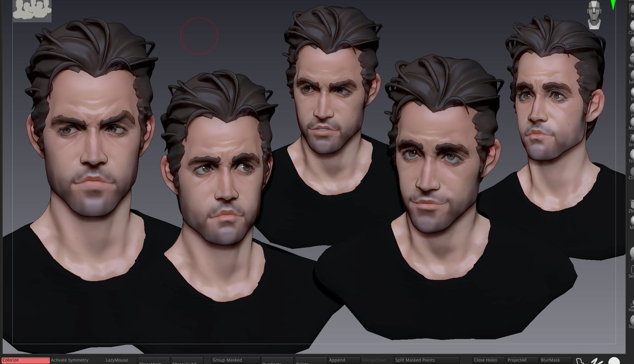
Task: Open the silhouette thumbnail preview in the corner
Action: coord(32,10)
